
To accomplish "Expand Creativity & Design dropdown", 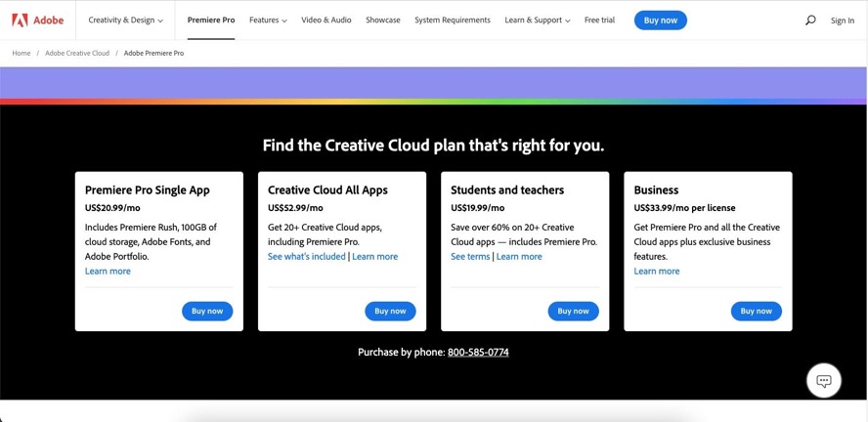I will coord(126,21).
